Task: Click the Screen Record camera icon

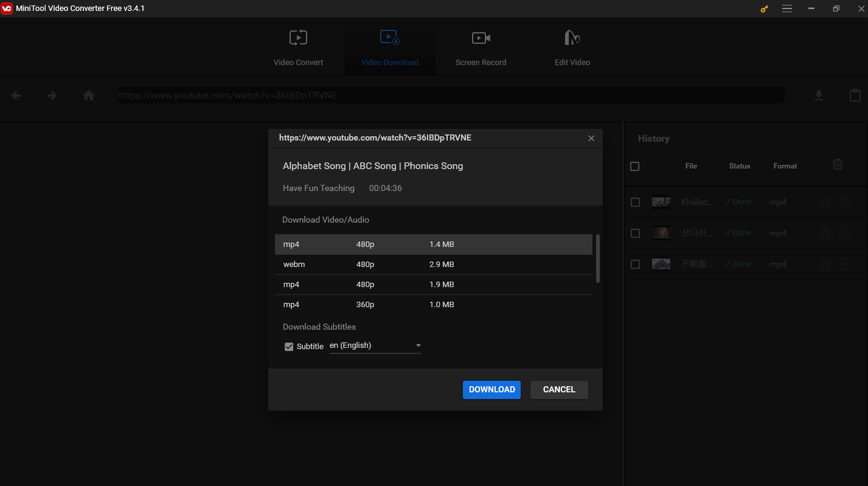Action: [481, 38]
